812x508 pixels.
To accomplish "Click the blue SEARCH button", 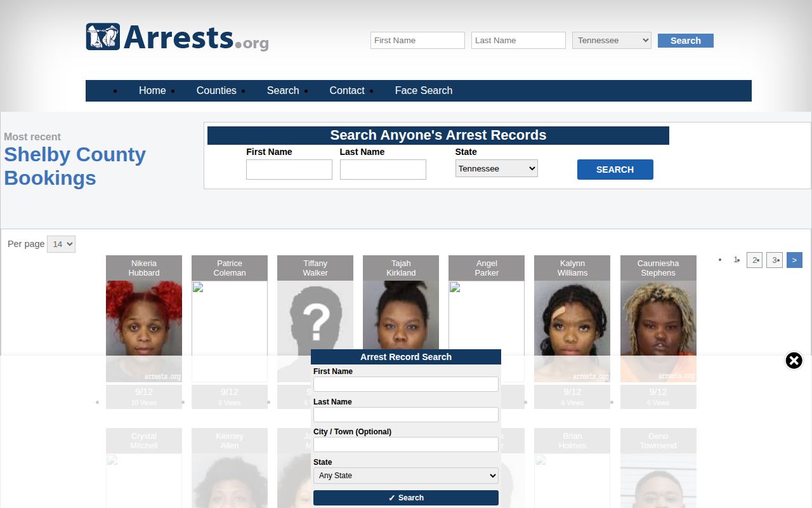I will [x=615, y=170].
